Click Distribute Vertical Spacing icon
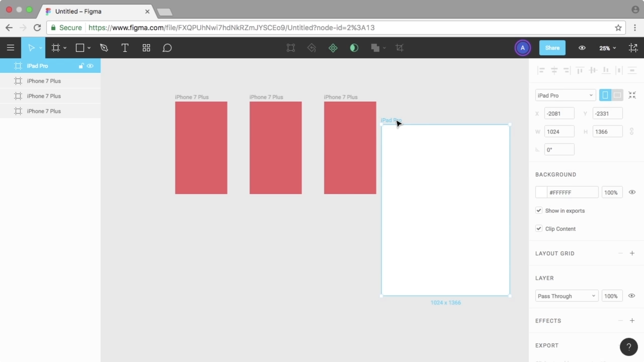The width and height of the screenshot is (644, 362). coord(632,70)
